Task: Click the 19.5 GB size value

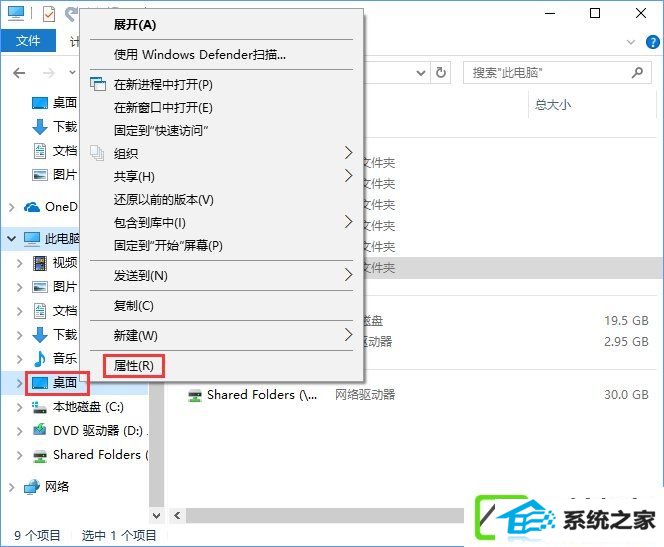Action: (626, 320)
